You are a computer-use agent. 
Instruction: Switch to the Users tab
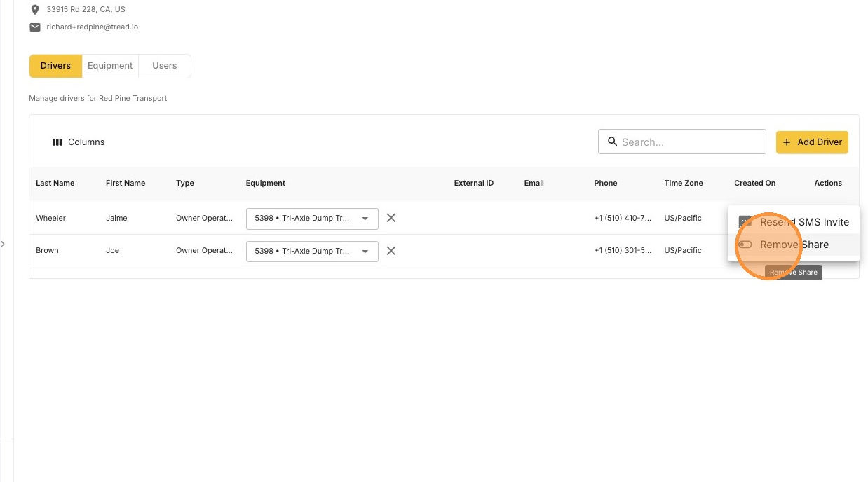click(x=165, y=66)
